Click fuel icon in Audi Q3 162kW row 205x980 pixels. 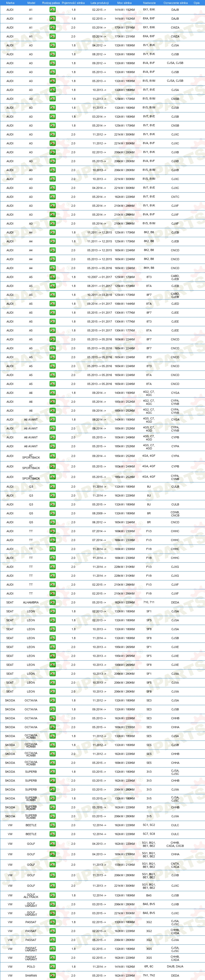pos(52,495)
